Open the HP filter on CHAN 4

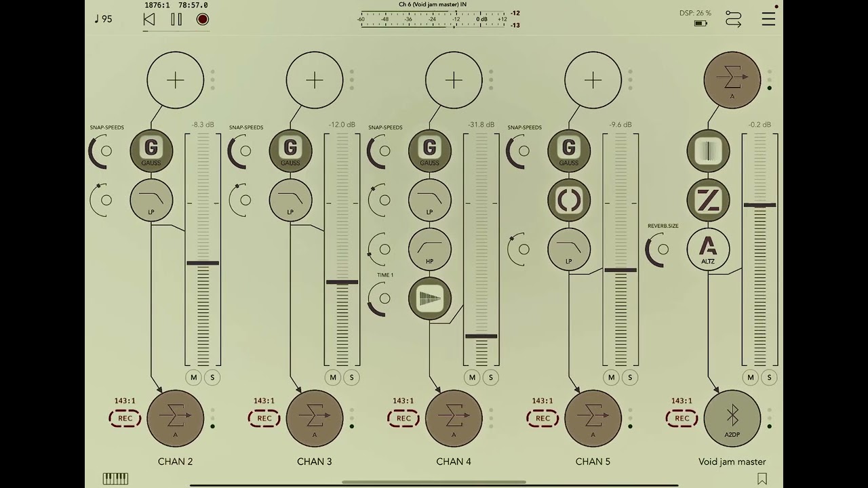coord(430,249)
